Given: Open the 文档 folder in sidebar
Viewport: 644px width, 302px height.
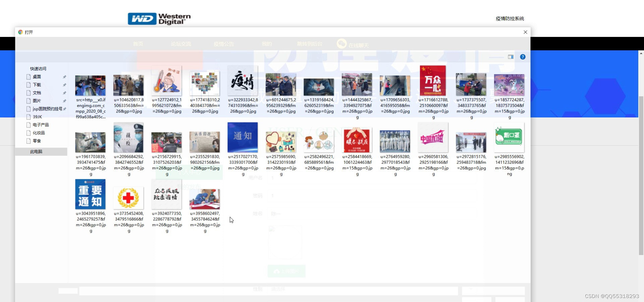Looking at the screenshot, I should click(37, 93).
